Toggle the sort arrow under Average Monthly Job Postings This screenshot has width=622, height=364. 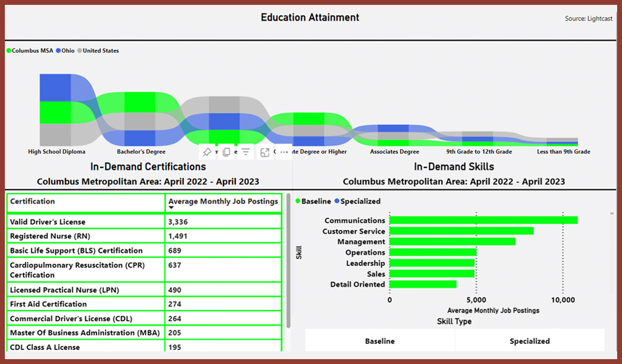(x=171, y=207)
